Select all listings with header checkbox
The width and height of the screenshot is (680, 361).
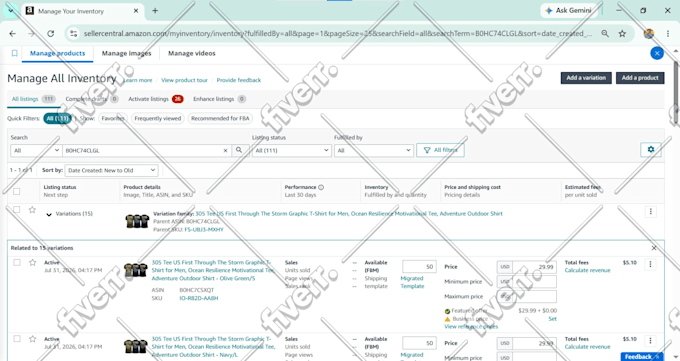[x=16, y=191]
